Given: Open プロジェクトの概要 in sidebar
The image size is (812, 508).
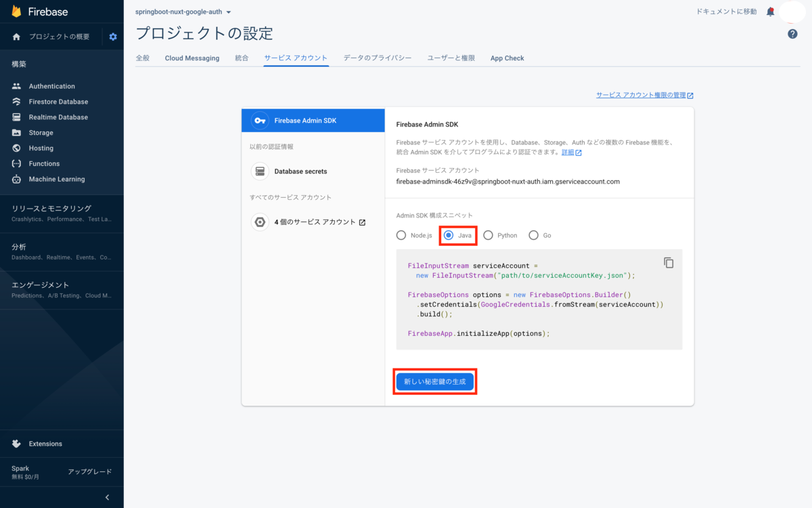Looking at the screenshot, I should 59,37.
